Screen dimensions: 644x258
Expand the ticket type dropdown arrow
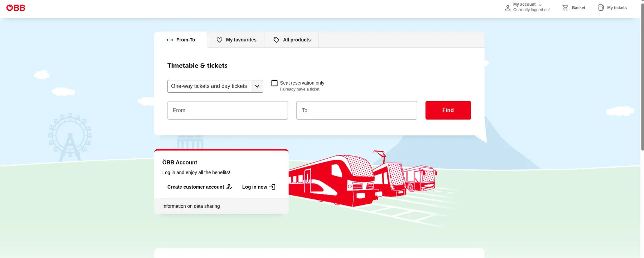tap(257, 86)
